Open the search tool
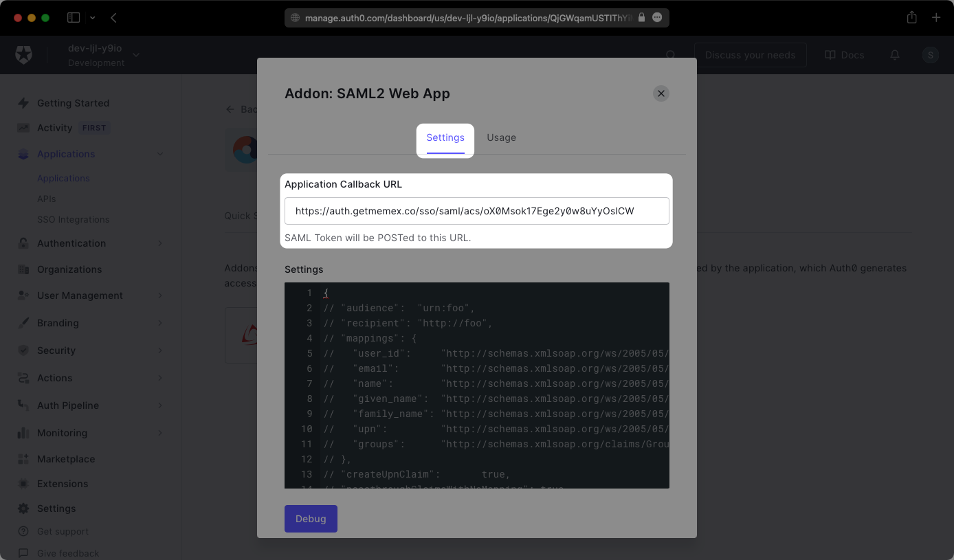 click(670, 55)
